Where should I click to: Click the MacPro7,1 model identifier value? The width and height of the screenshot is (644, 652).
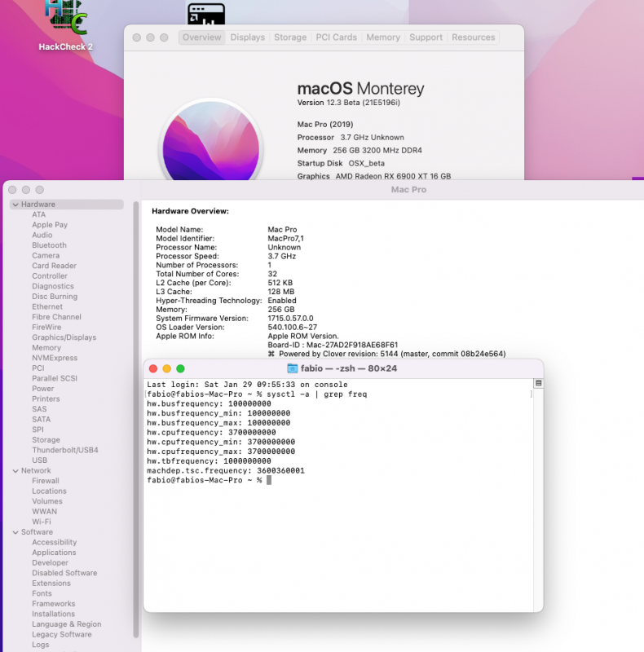pos(285,239)
